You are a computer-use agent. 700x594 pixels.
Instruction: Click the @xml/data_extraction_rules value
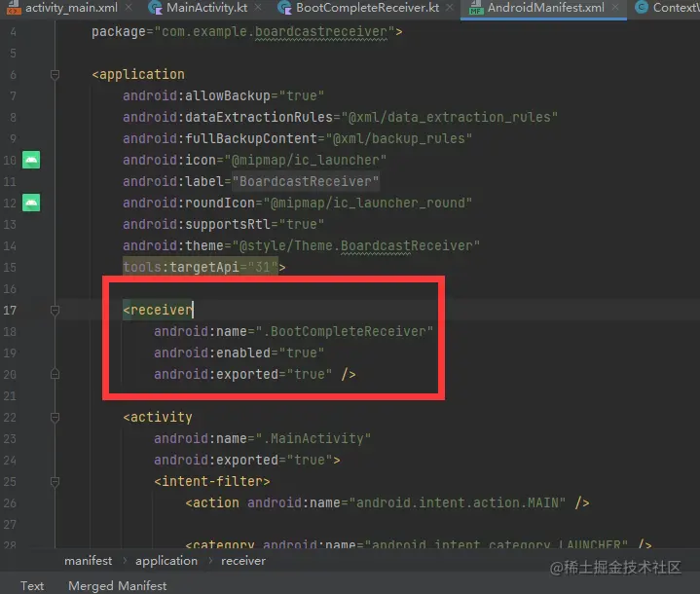pyautogui.click(x=449, y=117)
